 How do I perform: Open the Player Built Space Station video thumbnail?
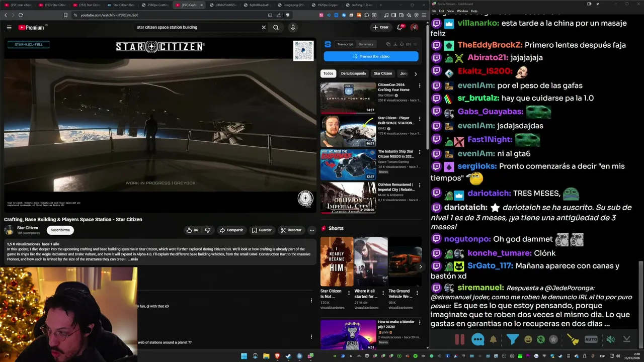click(x=348, y=131)
